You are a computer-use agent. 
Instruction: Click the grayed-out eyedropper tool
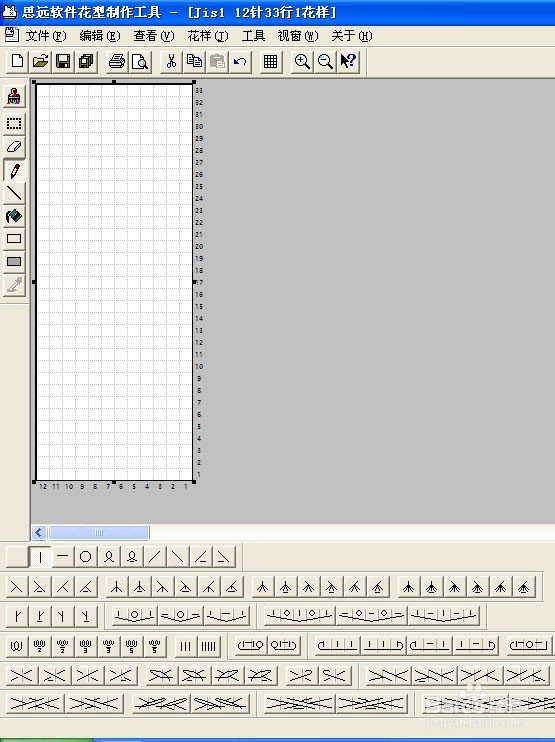[x=14, y=284]
